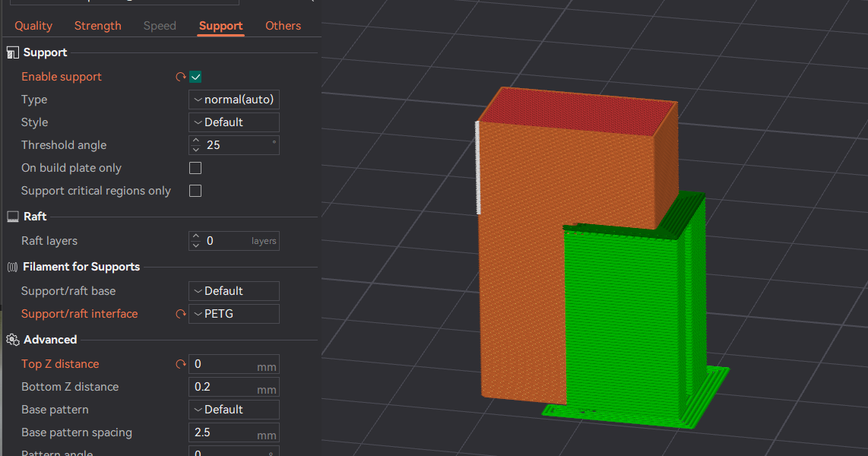
Task: Open the Base pattern dropdown
Action: point(233,409)
